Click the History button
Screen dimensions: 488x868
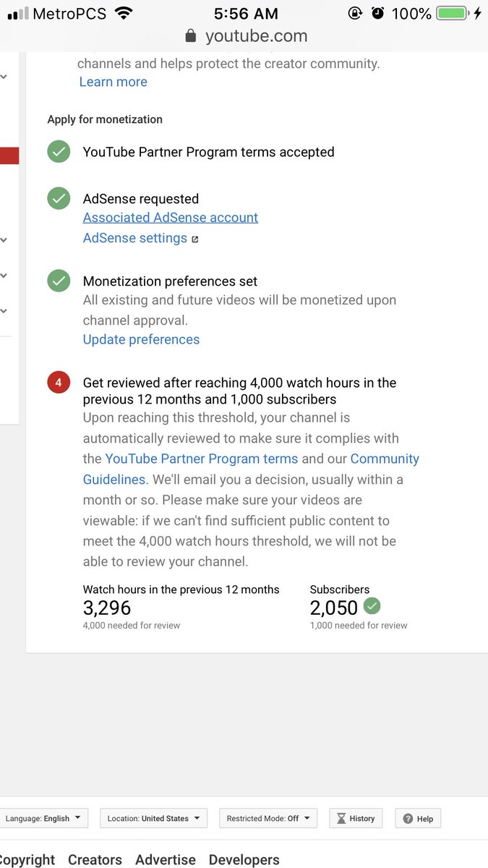(x=356, y=818)
